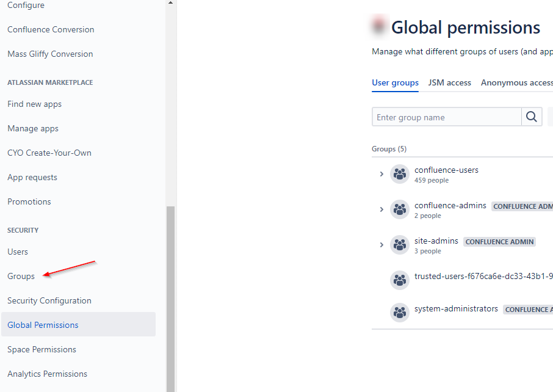553x392 pixels.
Task: Open Groups under Security
Action: [x=21, y=276]
